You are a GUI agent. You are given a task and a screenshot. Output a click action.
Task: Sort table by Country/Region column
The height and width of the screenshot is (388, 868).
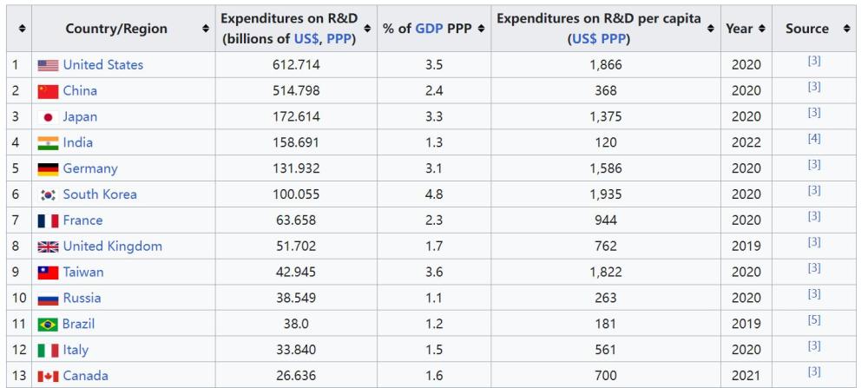[x=206, y=29]
